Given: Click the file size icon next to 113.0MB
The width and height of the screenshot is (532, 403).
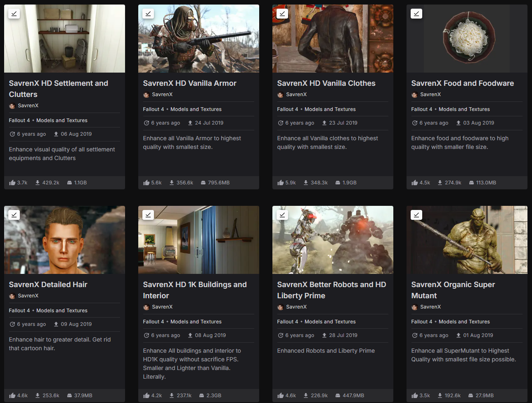Looking at the screenshot, I should [471, 182].
